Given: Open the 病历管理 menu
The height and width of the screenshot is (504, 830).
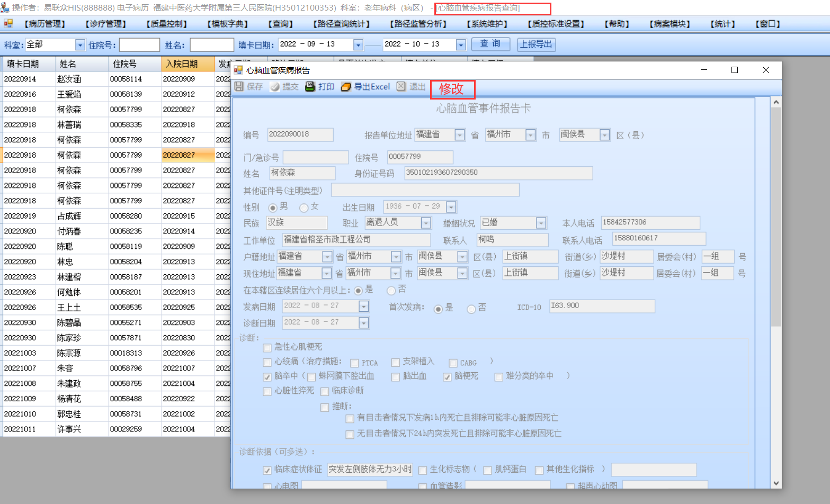Looking at the screenshot, I should (45, 24).
